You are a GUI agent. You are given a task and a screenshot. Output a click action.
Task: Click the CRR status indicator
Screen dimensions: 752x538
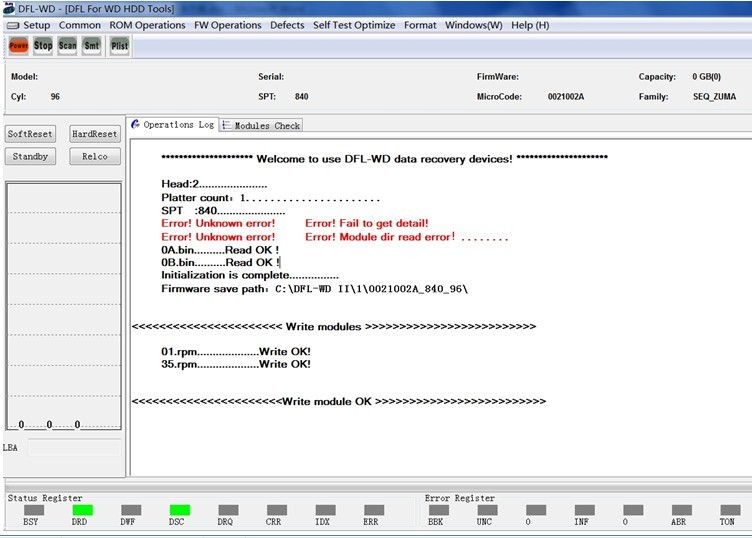[277, 510]
